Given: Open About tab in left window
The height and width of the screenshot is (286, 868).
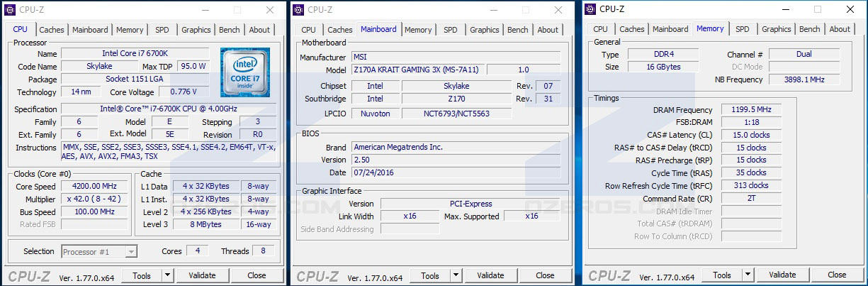Looking at the screenshot, I should coord(259,30).
